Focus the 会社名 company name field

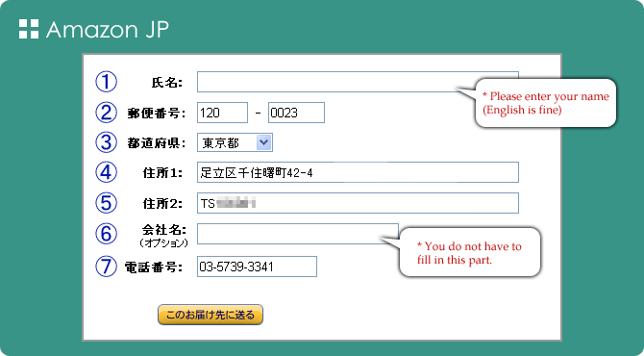pyautogui.click(x=298, y=234)
